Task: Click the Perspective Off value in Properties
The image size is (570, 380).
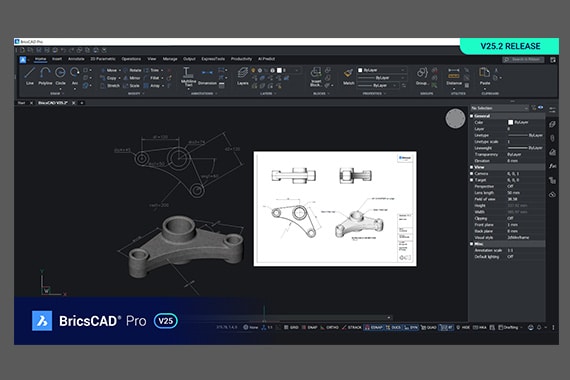Action: click(x=510, y=187)
